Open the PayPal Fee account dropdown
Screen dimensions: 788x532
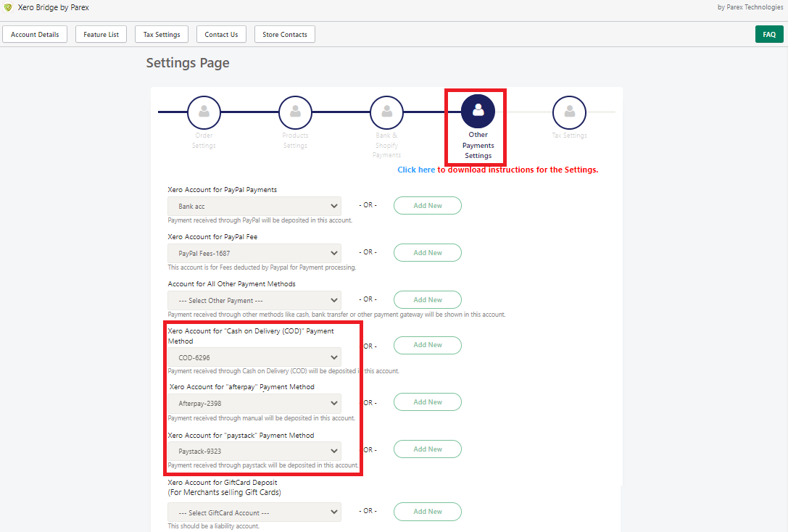(254, 252)
